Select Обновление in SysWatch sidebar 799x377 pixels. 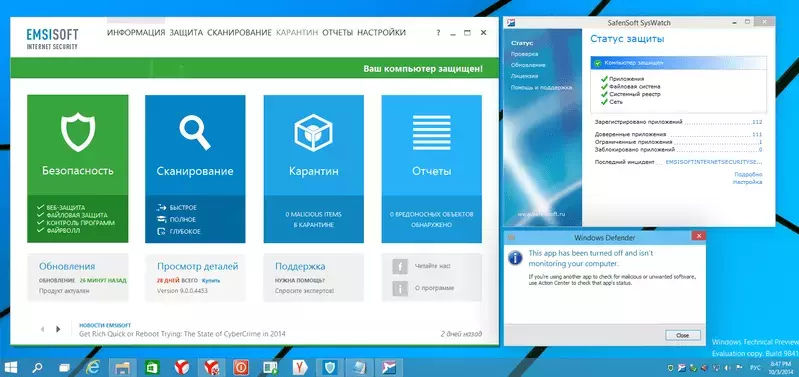tap(528, 65)
